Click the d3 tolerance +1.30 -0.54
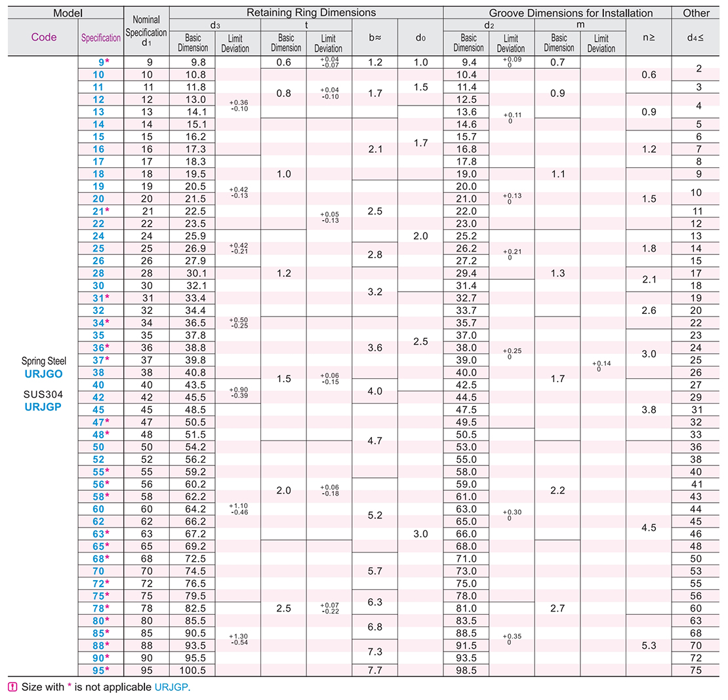728x700 pixels. point(239,639)
